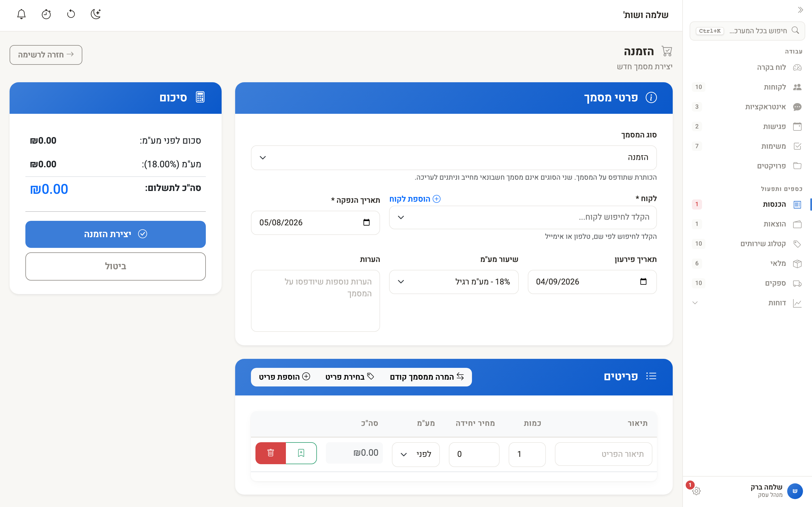Click the הוספת לקוח link
Image resolution: width=812 pixels, height=507 pixels.
point(415,199)
